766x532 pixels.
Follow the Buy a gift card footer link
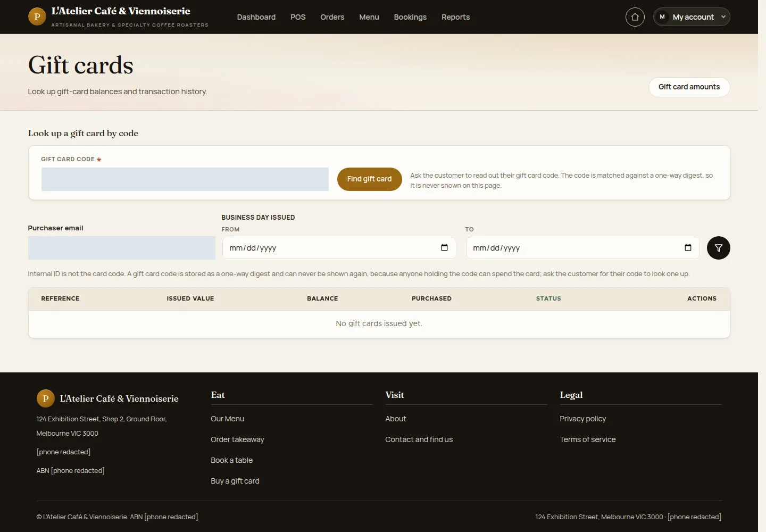tap(235, 481)
